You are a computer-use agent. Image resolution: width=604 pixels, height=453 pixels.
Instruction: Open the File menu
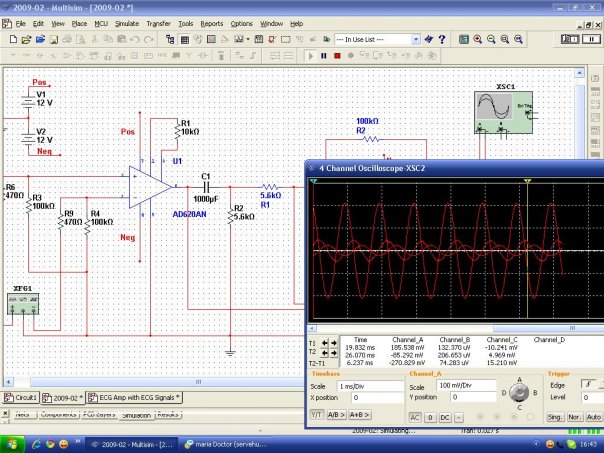click(20, 24)
